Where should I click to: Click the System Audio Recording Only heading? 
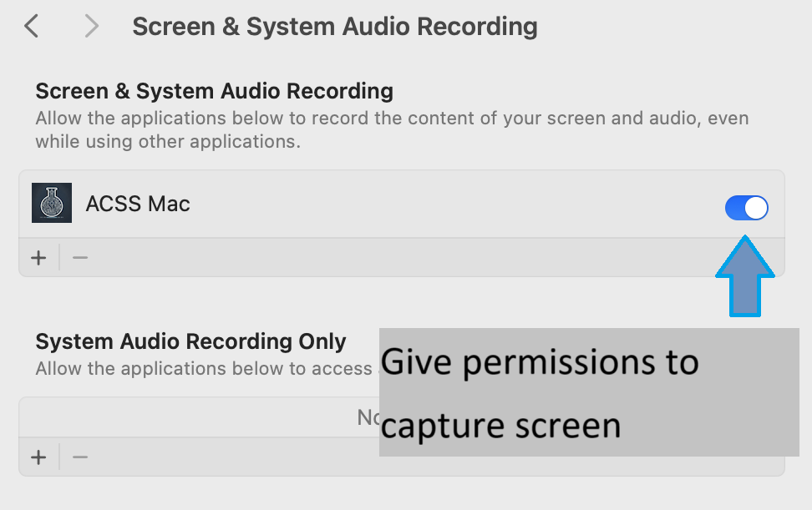(190, 342)
